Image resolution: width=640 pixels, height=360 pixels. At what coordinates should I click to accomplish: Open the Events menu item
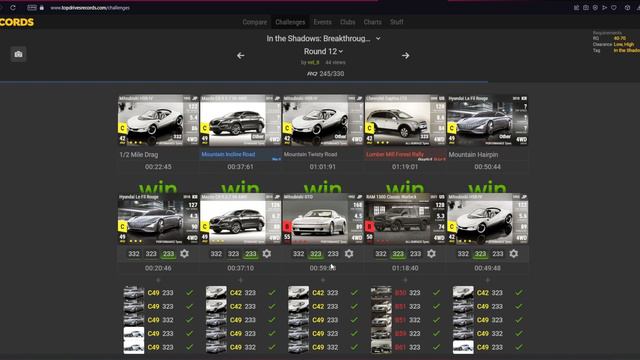(x=322, y=22)
